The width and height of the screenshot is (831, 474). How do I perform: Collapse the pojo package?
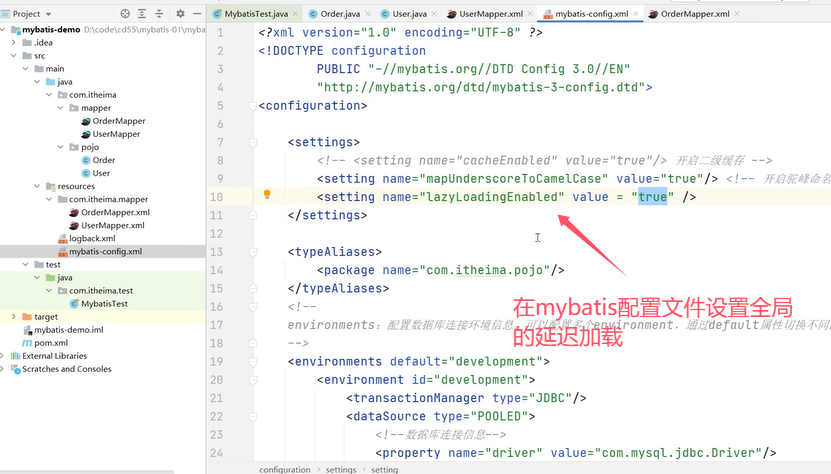click(x=60, y=147)
